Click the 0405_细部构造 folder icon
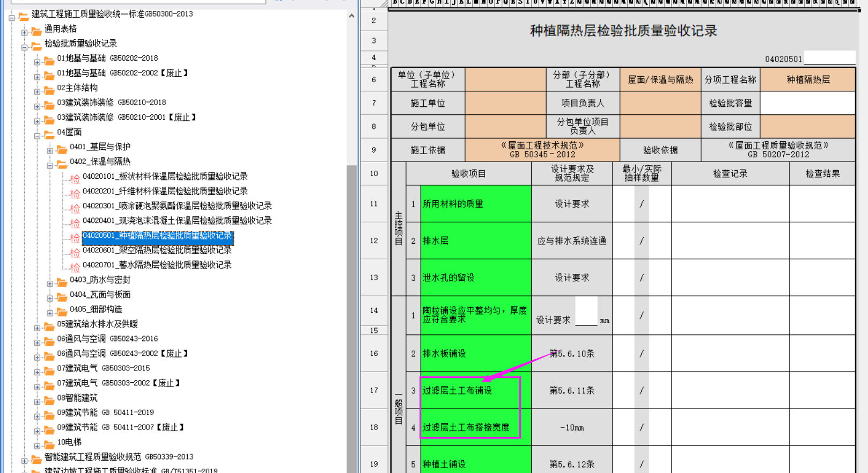Image resolution: width=868 pixels, height=473 pixels. point(62,312)
